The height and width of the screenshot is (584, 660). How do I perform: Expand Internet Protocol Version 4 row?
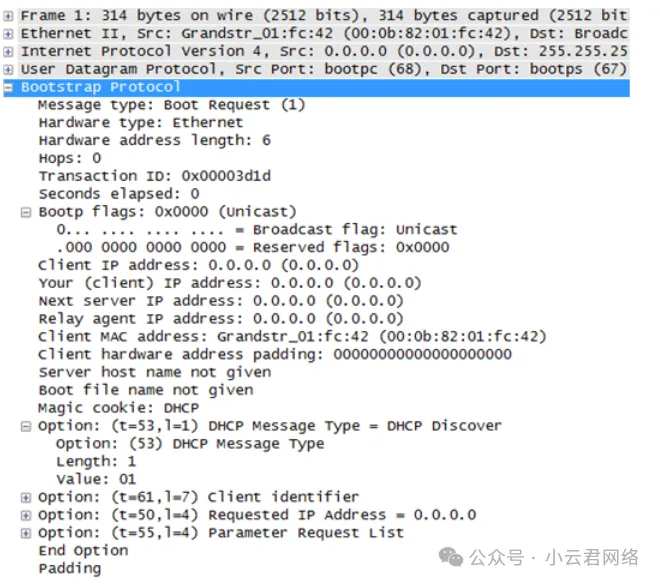[x=9, y=51]
